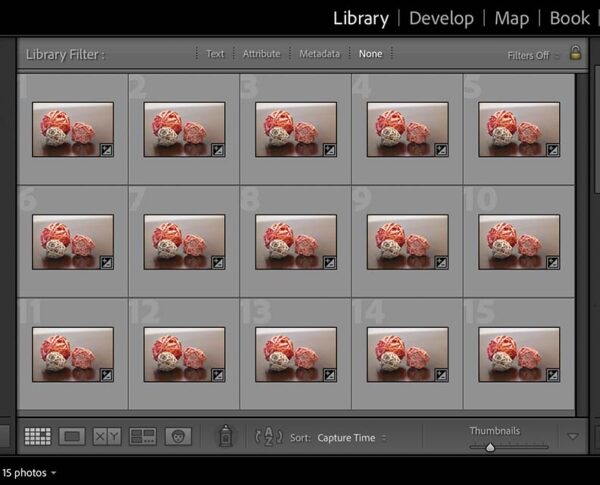Open the Sort Capture Time dropdown
Image resolution: width=600 pixels, height=485 pixels.
[351, 437]
